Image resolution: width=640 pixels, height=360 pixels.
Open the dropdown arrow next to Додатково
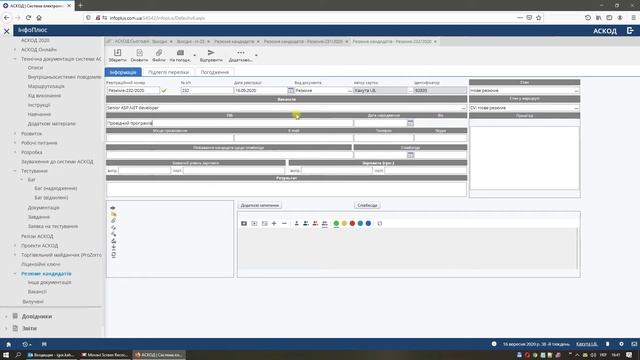point(256,55)
